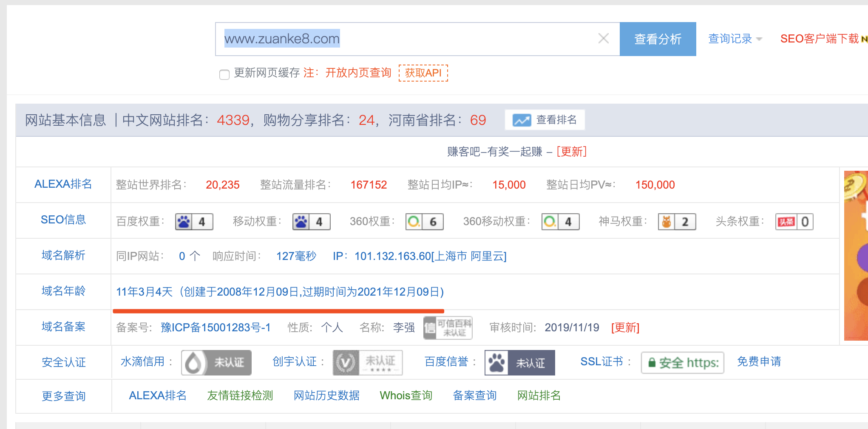The height and width of the screenshot is (429, 868).
Task: Click the 查看分析 button
Action: [658, 39]
